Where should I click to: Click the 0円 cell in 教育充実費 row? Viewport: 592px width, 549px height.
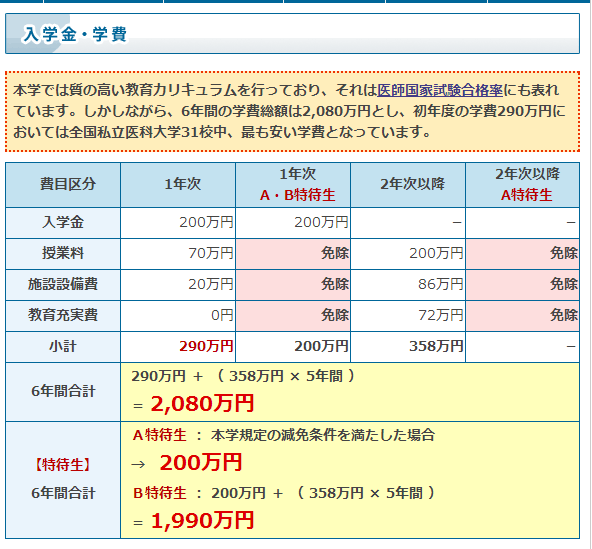(x=178, y=315)
